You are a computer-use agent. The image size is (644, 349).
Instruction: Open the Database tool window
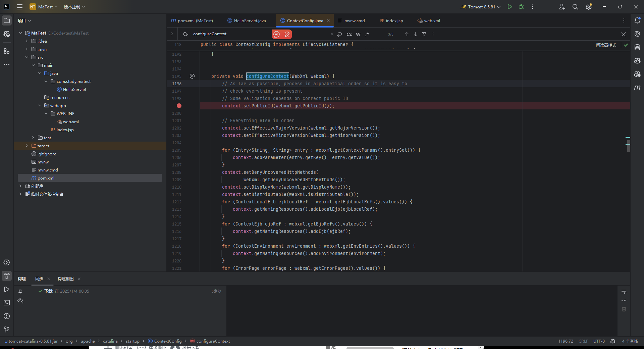pos(637,47)
